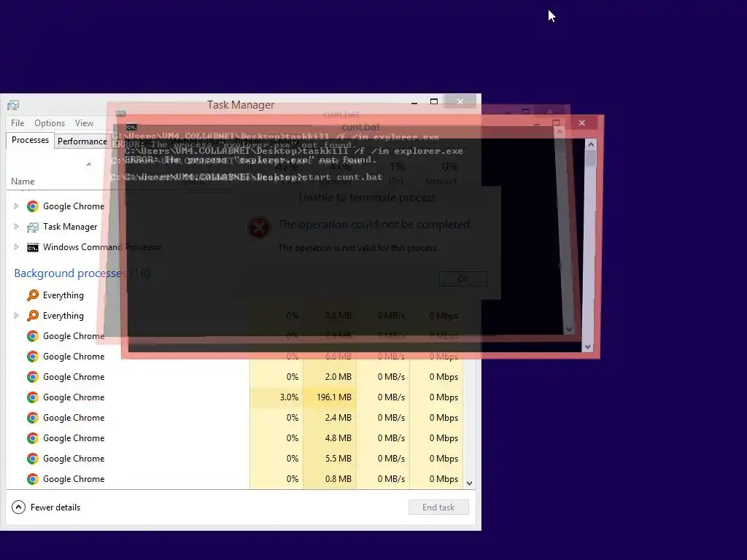The height and width of the screenshot is (560, 747).
Task: Close the Task Manager window
Action: coord(460,101)
